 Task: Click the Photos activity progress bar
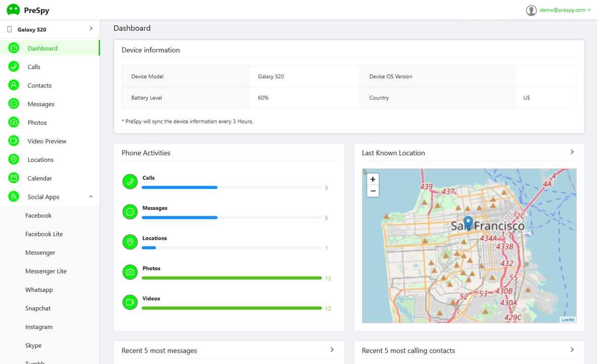[232, 278]
